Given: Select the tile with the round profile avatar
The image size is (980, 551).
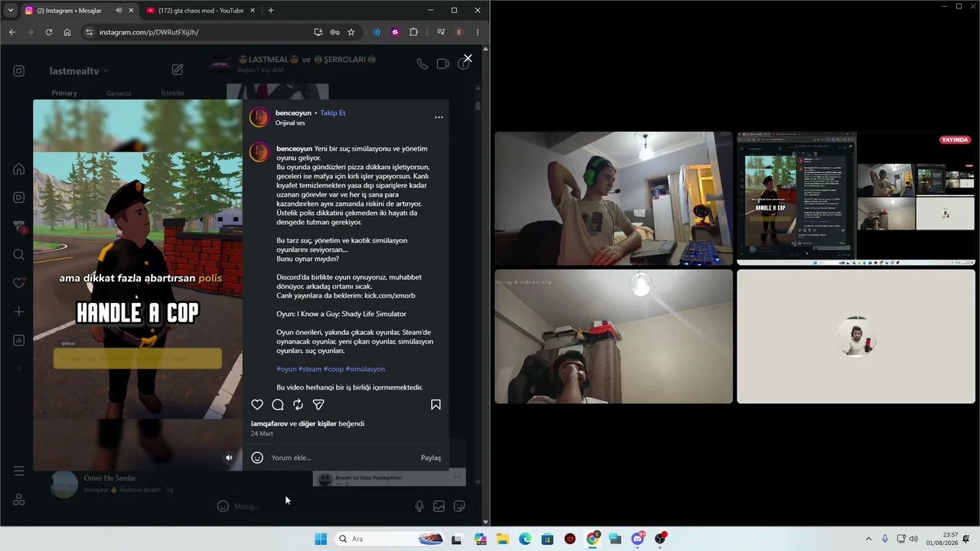Looking at the screenshot, I should (x=856, y=336).
